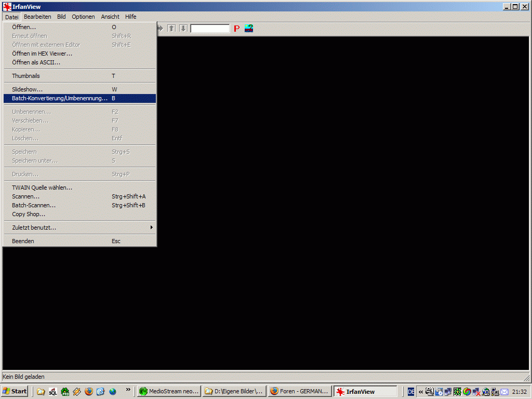
Task: Open the Bild menu
Action: pos(61,17)
